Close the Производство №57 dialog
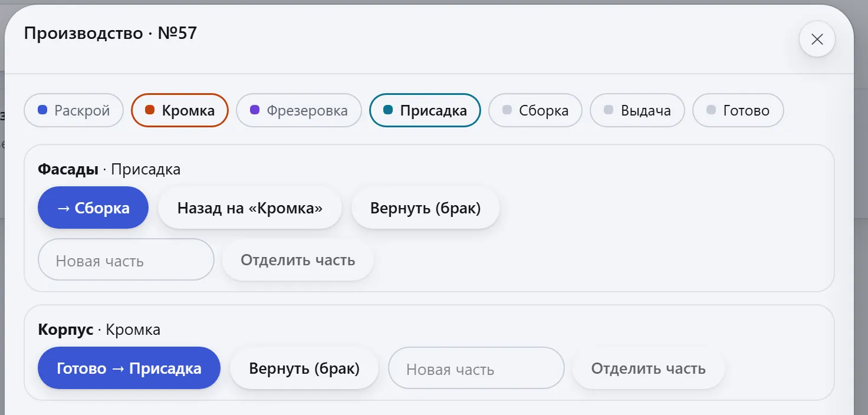The image size is (868, 415). [x=817, y=39]
